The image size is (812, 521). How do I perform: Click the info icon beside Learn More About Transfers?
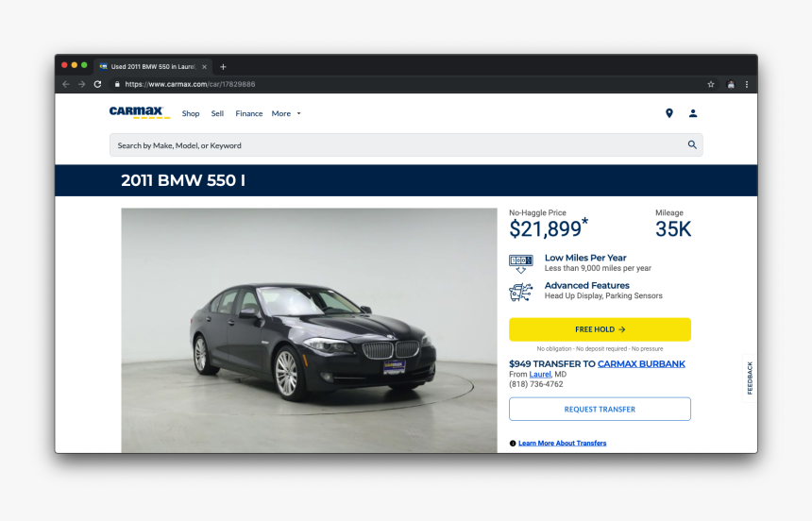pos(513,444)
